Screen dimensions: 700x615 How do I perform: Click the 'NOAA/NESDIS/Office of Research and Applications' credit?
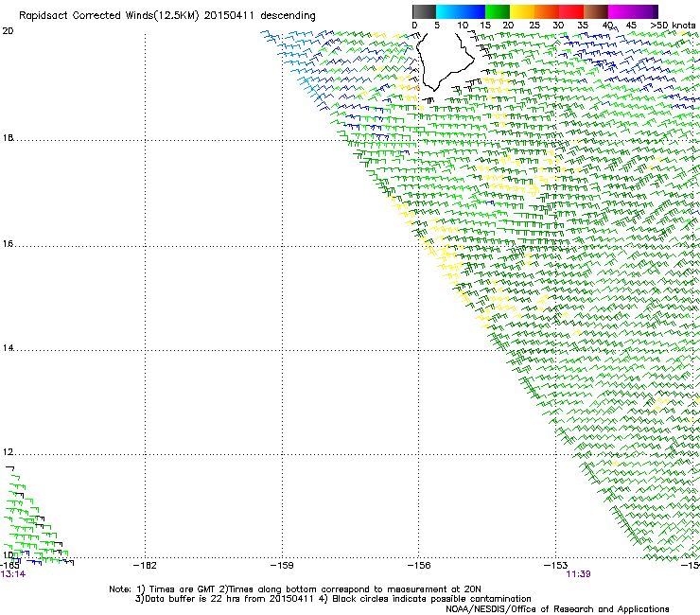click(x=557, y=609)
